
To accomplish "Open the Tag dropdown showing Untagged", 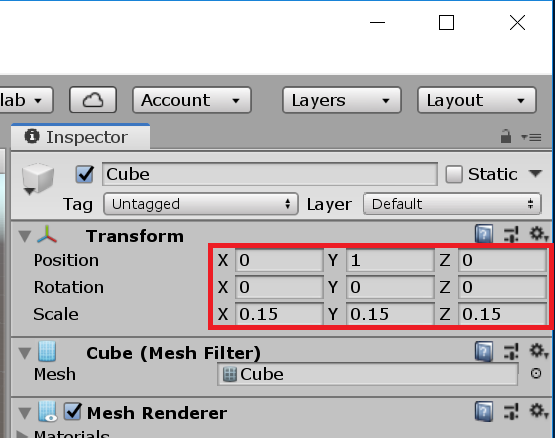I will [x=201, y=204].
